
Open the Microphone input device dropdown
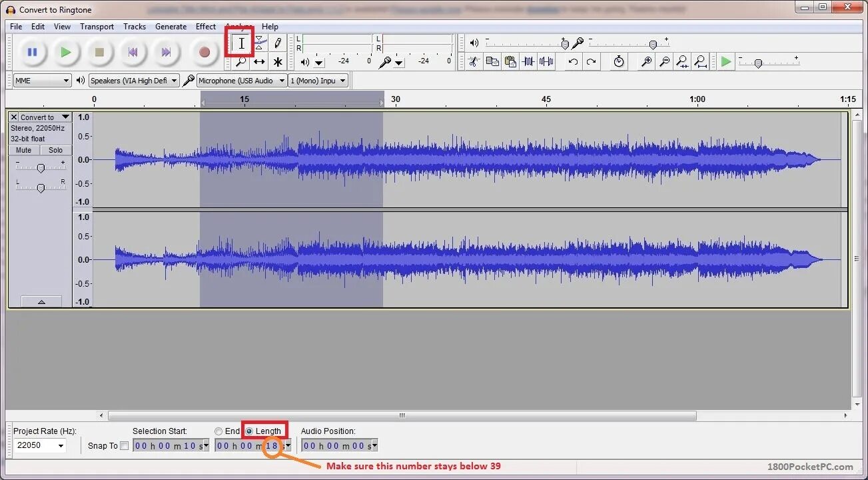pos(242,81)
